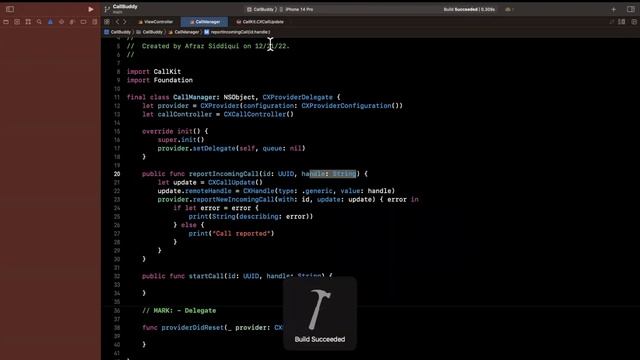Open the Source Control navigator
The width and height of the screenshot is (640, 360).
pyautogui.click(x=17, y=22)
